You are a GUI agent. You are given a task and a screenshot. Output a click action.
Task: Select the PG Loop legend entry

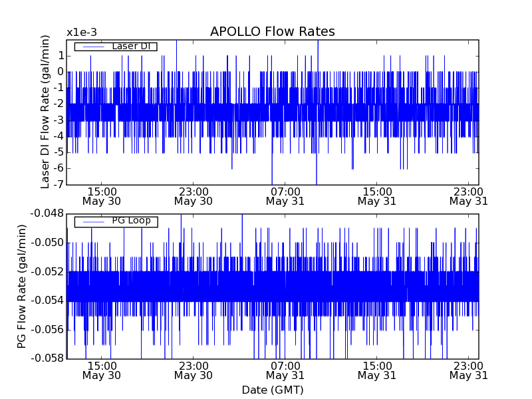pyautogui.click(x=130, y=221)
